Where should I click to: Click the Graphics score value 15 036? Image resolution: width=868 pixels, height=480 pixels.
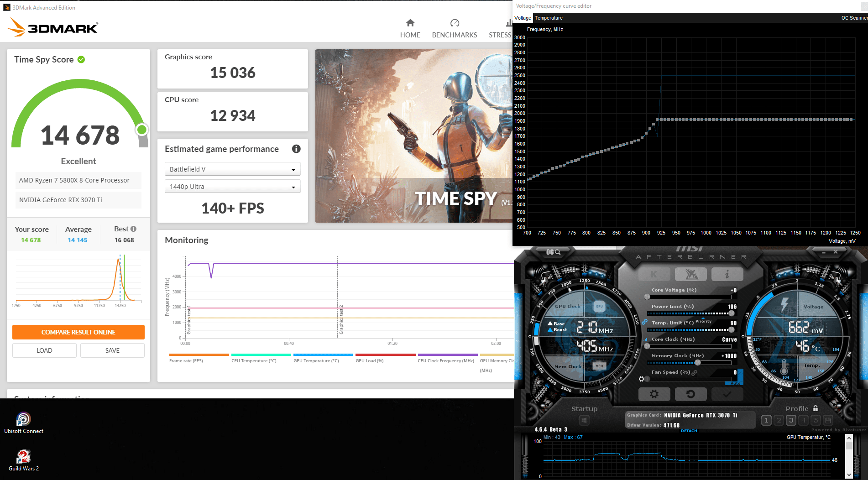click(233, 73)
